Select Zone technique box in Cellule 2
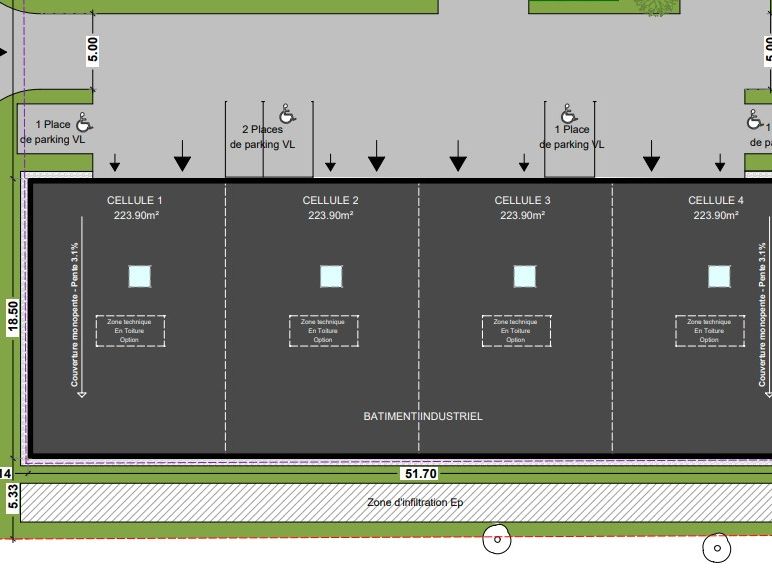 tap(324, 331)
